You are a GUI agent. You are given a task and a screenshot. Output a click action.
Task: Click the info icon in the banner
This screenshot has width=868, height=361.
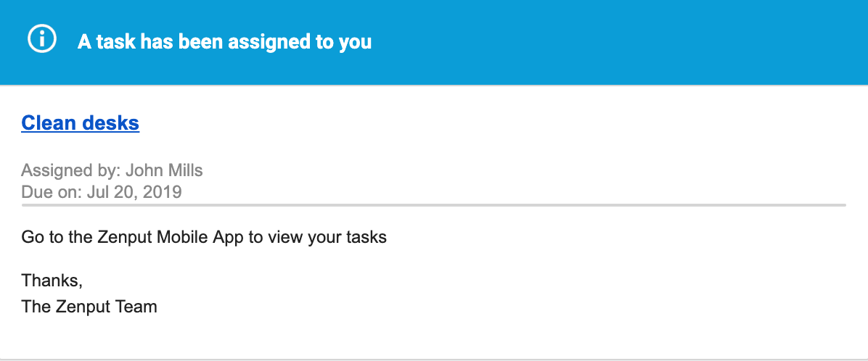[42, 40]
